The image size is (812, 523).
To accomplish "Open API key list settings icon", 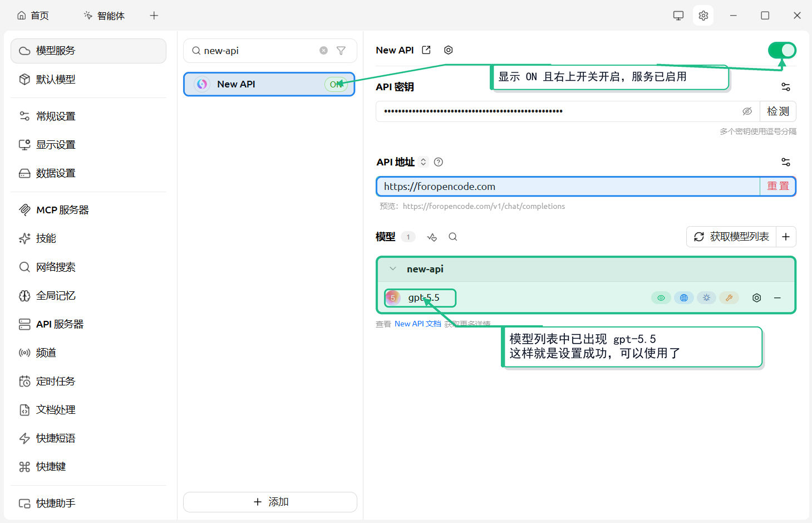I will pos(786,87).
